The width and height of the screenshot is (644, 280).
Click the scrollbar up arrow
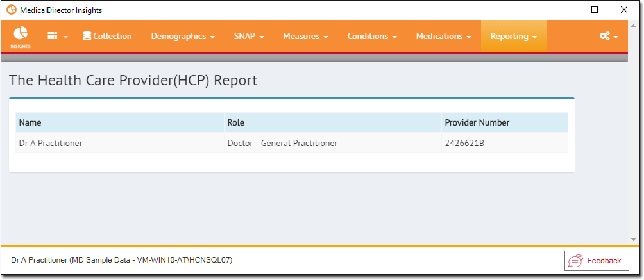point(633,24)
